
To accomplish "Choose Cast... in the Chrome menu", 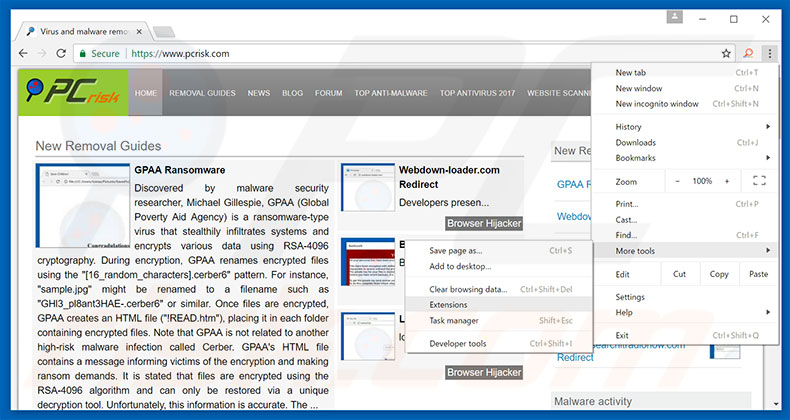I will pos(686,220).
